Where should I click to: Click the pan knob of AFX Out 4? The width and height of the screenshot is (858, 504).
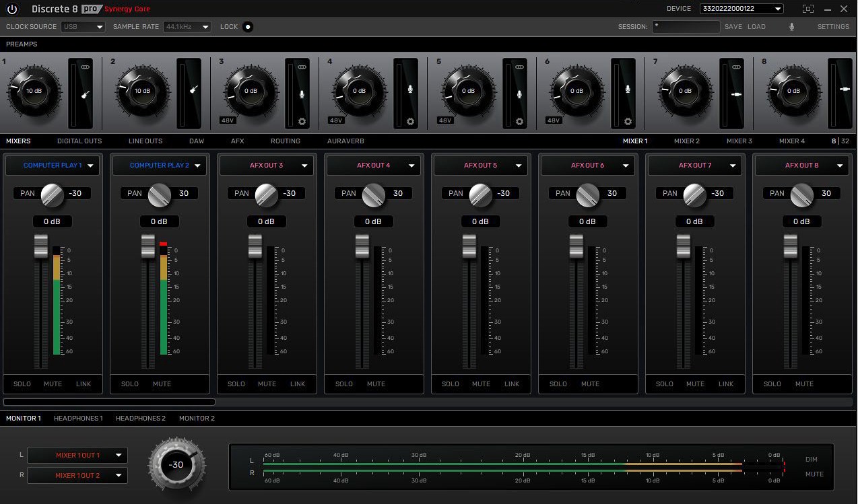(x=374, y=194)
